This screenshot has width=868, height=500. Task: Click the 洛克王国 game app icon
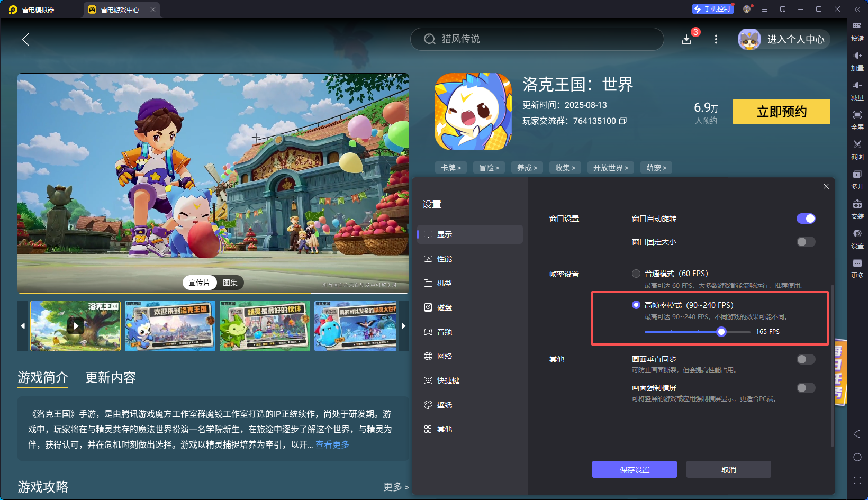[473, 112]
